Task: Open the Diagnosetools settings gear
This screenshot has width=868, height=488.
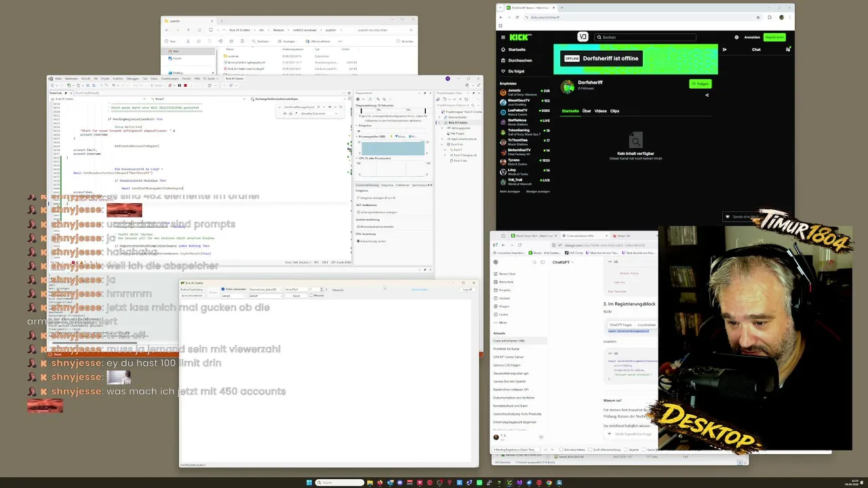Action: [x=358, y=99]
